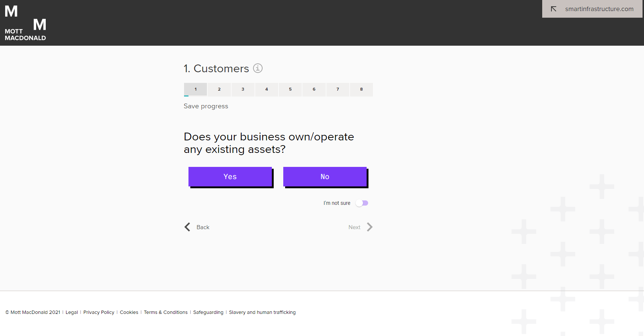Open Terms & Conditions footer link
644x336 pixels.
pos(166,312)
